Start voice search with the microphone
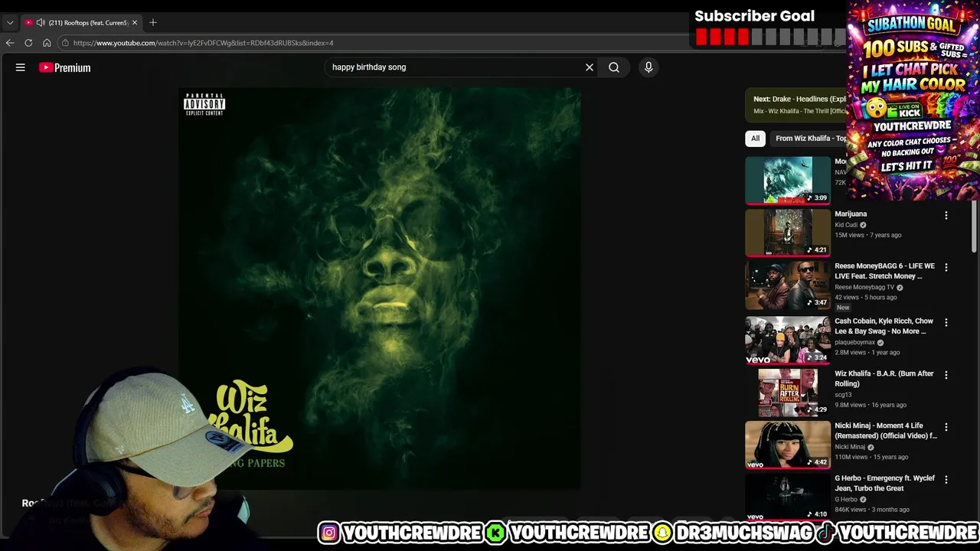 pos(648,67)
